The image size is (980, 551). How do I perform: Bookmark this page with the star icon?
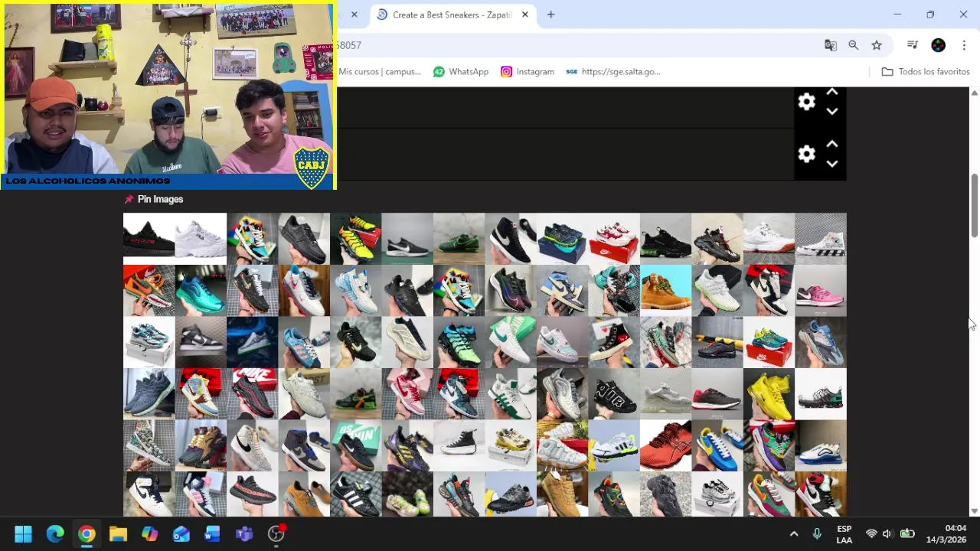[877, 45]
